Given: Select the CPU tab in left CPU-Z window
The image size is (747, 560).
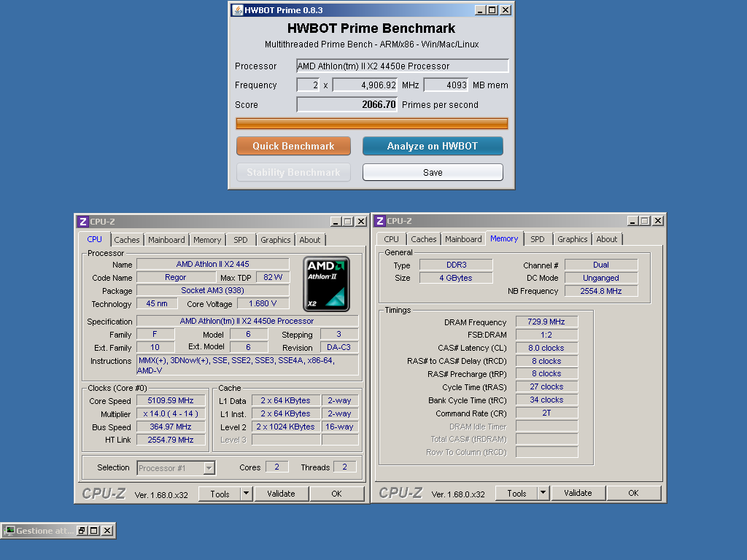Looking at the screenshot, I should point(94,239).
